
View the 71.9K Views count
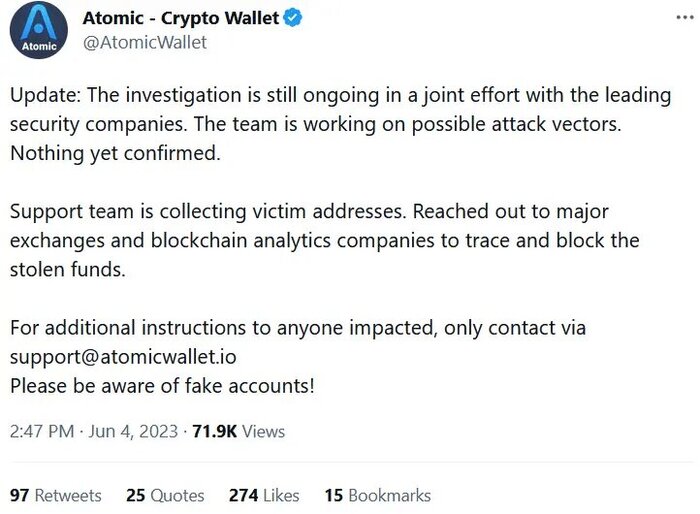pyautogui.click(x=237, y=432)
